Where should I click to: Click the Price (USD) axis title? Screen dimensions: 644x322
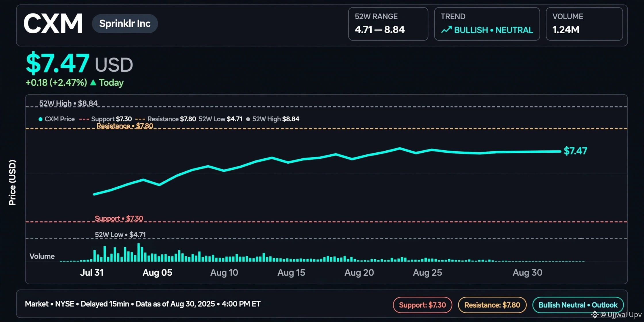[12, 183]
